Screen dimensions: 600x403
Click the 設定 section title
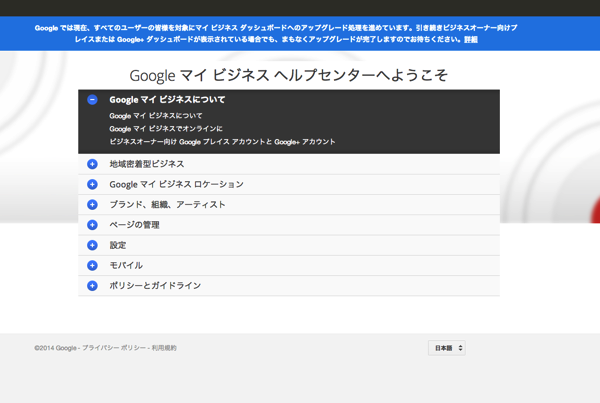click(118, 245)
